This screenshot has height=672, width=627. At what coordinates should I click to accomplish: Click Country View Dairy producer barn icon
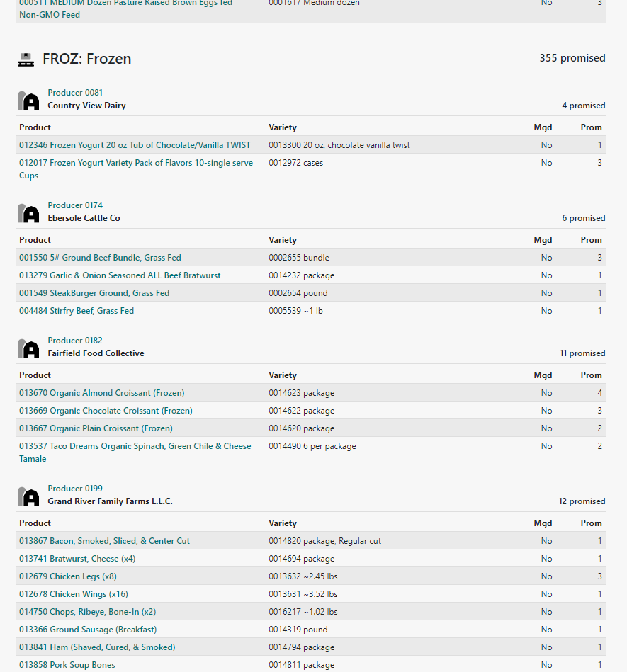point(28,101)
